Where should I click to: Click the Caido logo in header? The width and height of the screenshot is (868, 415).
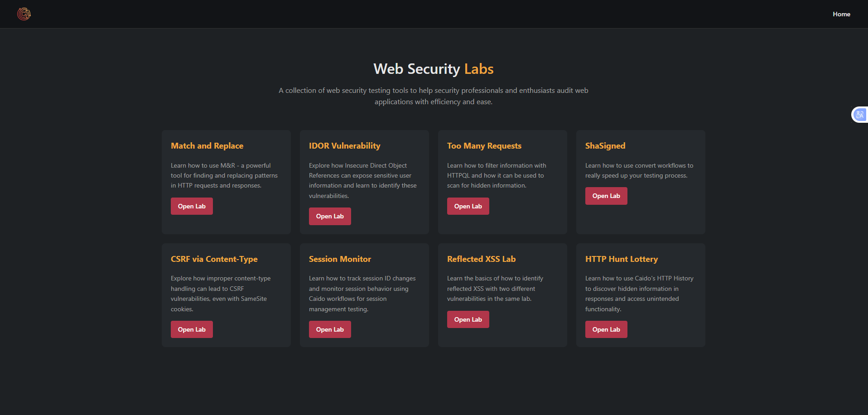click(x=24, y=14)
